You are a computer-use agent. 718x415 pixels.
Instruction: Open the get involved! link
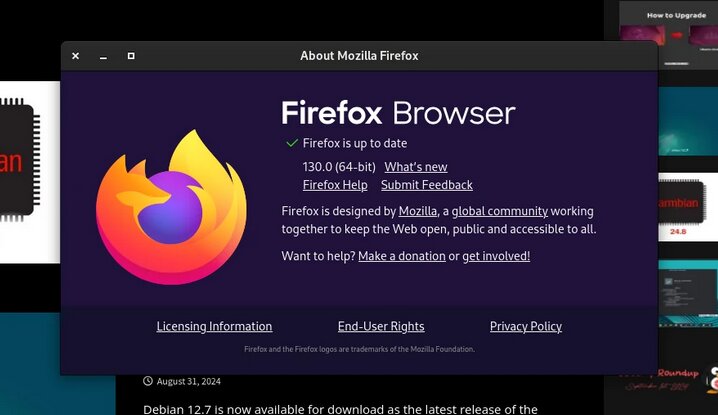pyautogui.click(x=496, y=256)
